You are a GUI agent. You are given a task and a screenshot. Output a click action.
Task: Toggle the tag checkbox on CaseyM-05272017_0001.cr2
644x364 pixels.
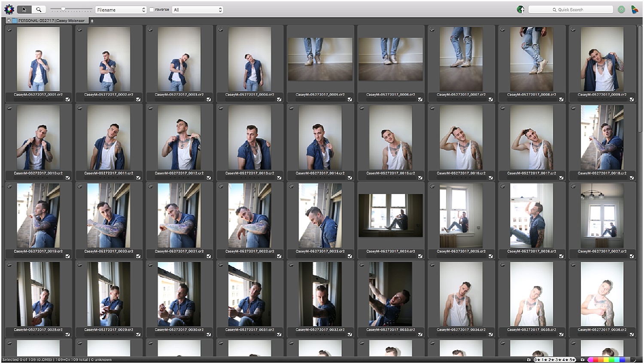pos(68,99)
